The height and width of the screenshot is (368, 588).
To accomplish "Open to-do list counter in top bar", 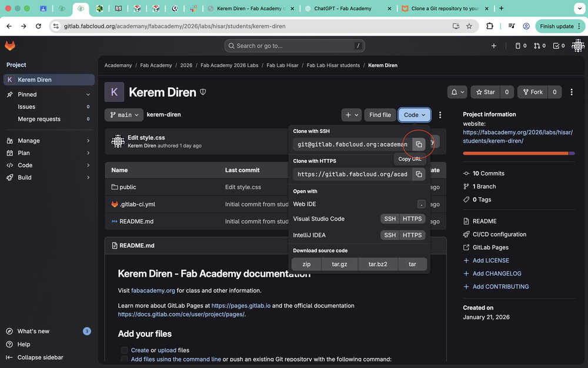I will coord(559,46).
